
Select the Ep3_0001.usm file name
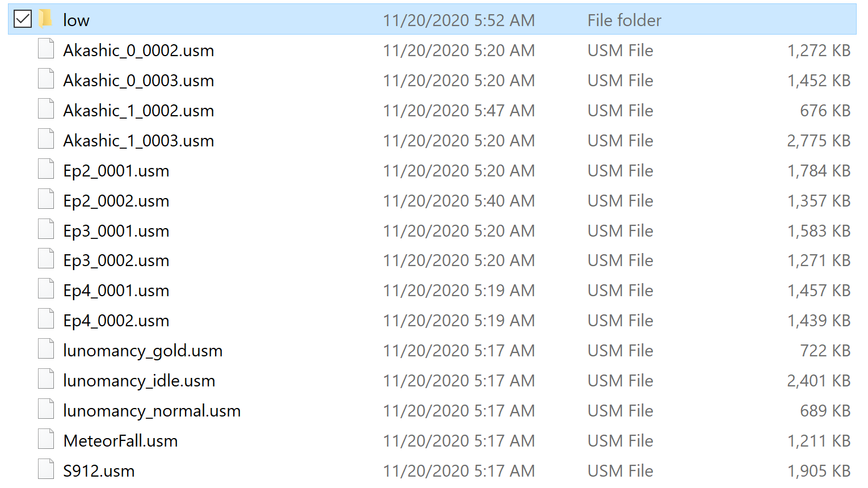point(116,231)
